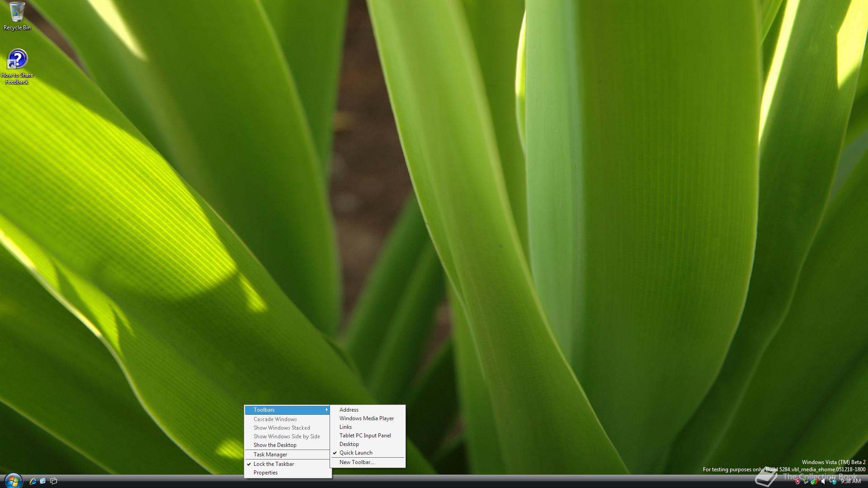Click the Windows Start orb
Viewport: 868px width, 488px height.
(13, 481)
